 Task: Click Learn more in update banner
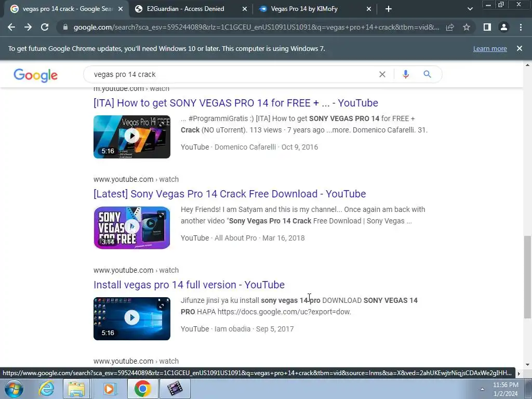click(x=490, y=48)
